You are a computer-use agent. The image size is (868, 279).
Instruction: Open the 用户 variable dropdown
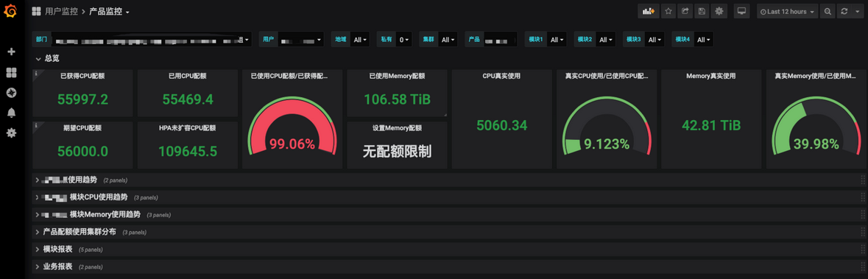coord(301,39)
